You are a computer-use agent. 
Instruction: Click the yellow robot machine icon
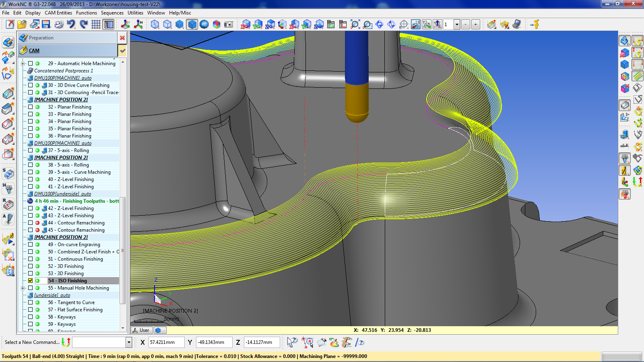coord(535,25)
